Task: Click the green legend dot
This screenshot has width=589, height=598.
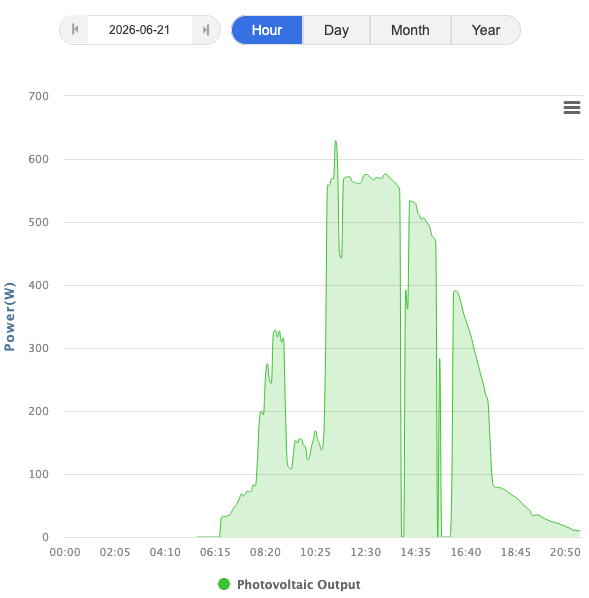Action: tap(224, 584)
